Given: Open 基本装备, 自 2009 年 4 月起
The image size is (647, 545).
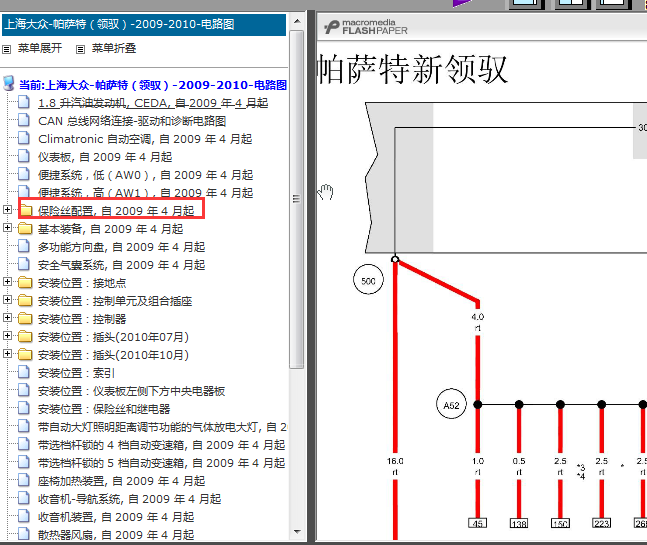Looking at the screenshot, I should 111,229.
